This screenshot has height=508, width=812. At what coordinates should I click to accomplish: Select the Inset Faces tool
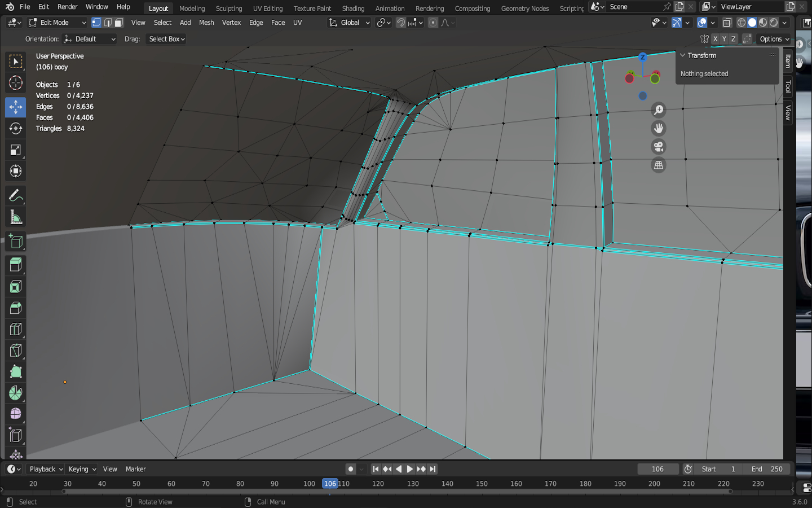click(x=16, y=287)
